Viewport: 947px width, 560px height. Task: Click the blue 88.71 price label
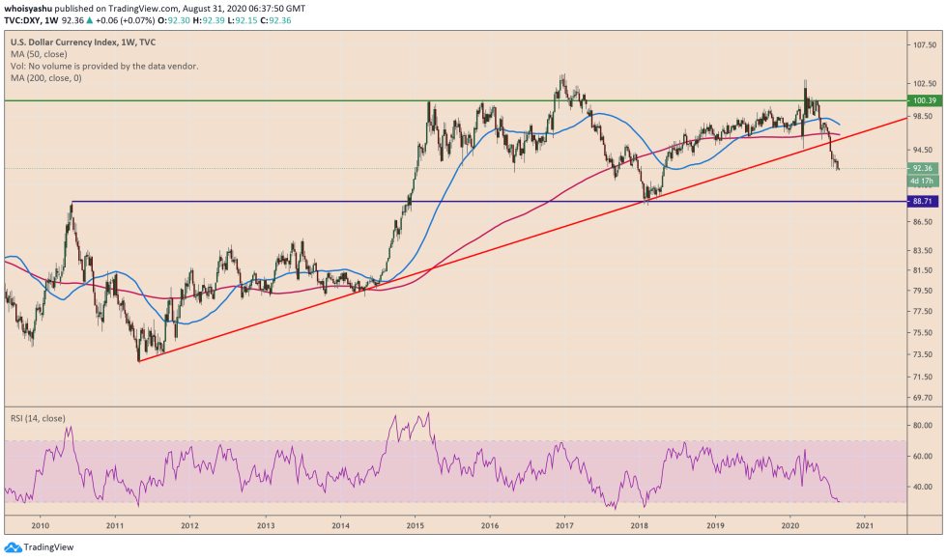(x=925, y=201)
